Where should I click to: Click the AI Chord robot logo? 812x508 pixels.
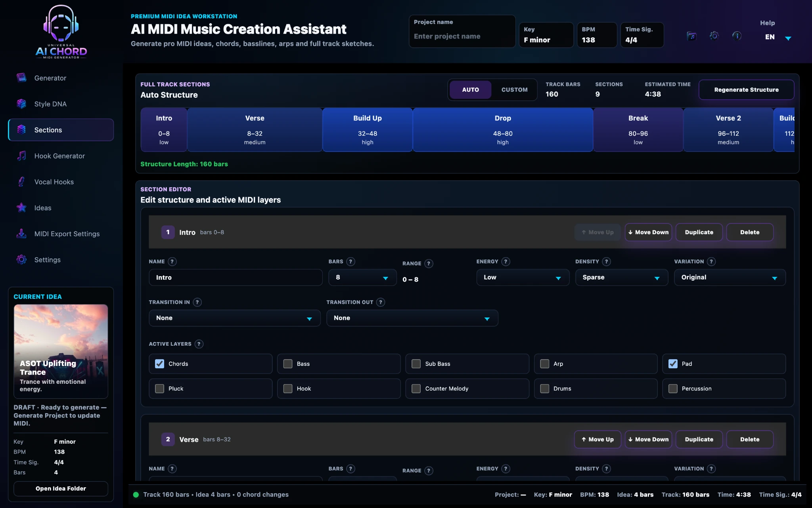point(61,32)
